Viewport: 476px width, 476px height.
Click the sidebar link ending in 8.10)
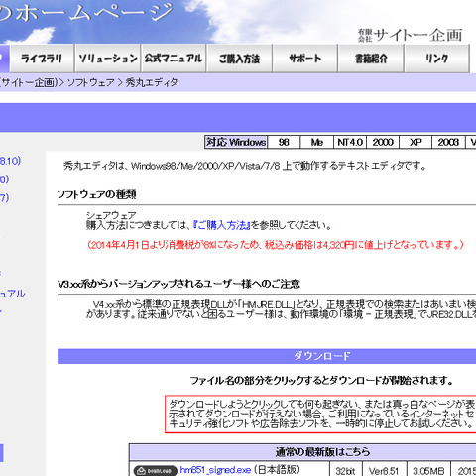point(10,161)
